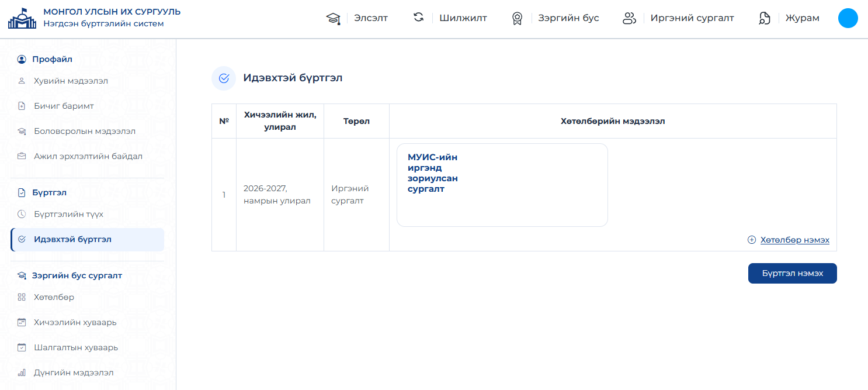This screenshot has height=390, width=868.
Task: Click the МОНГОЛ УЛСЫН ИХ СУРГУУЛЬ title
Action: tap(112, 12)
